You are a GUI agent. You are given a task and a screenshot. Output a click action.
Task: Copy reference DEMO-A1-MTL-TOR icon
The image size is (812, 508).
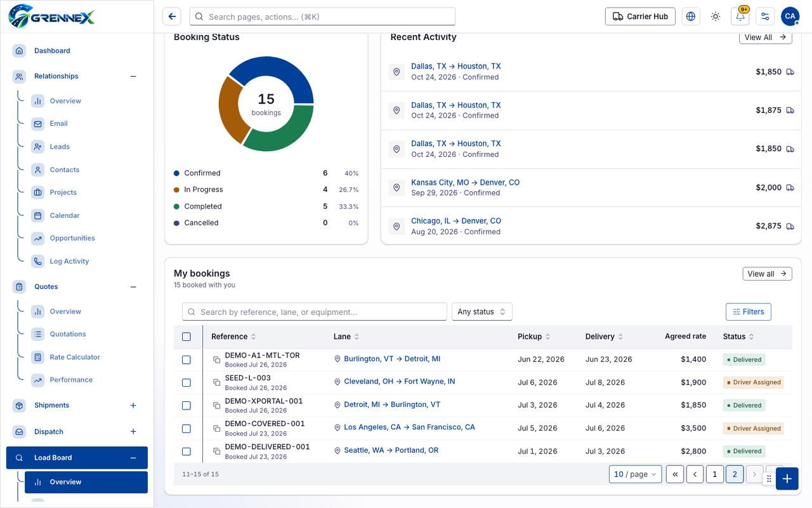tap(216, 360)
